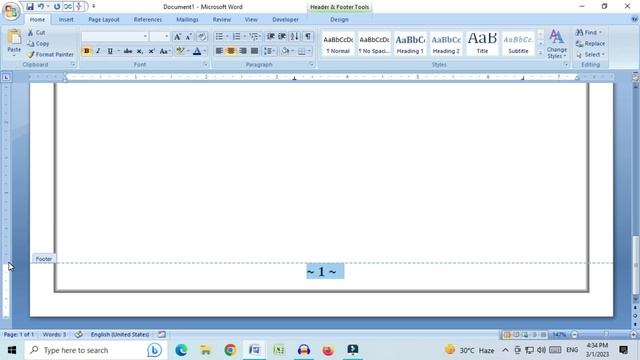This screenshot has height=360, width=640.
Task: Open the Line Spacing dropdown
Action: pyautogui.click(x=269, y=51)
